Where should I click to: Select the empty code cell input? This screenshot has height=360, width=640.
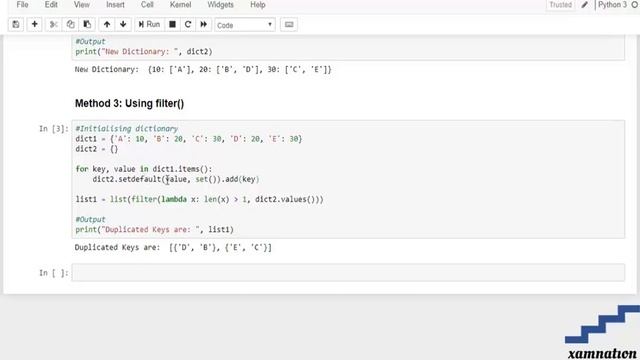click(348, 273)
